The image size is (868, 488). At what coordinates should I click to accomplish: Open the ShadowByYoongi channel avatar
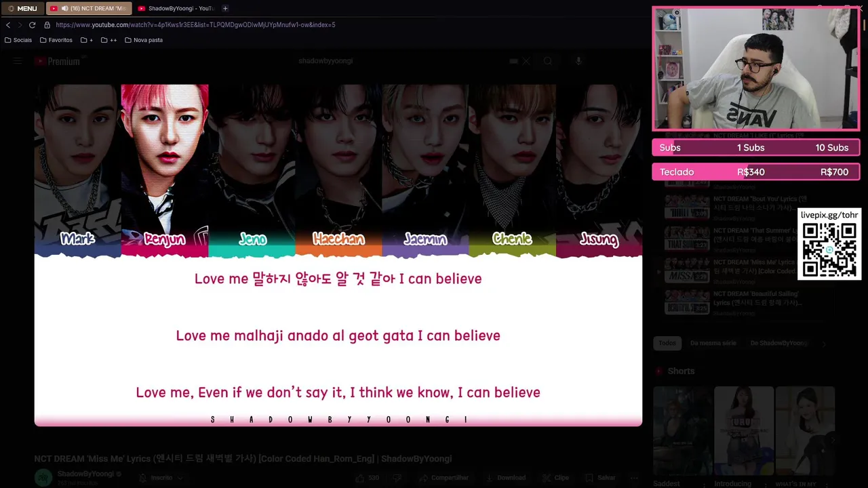[43, 478]
